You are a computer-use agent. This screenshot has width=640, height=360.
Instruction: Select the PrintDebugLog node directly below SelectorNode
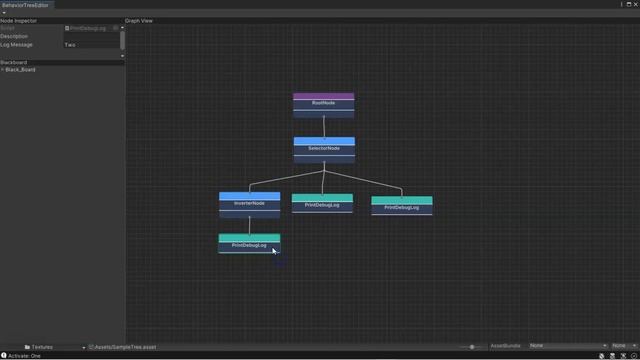point(322,203)
